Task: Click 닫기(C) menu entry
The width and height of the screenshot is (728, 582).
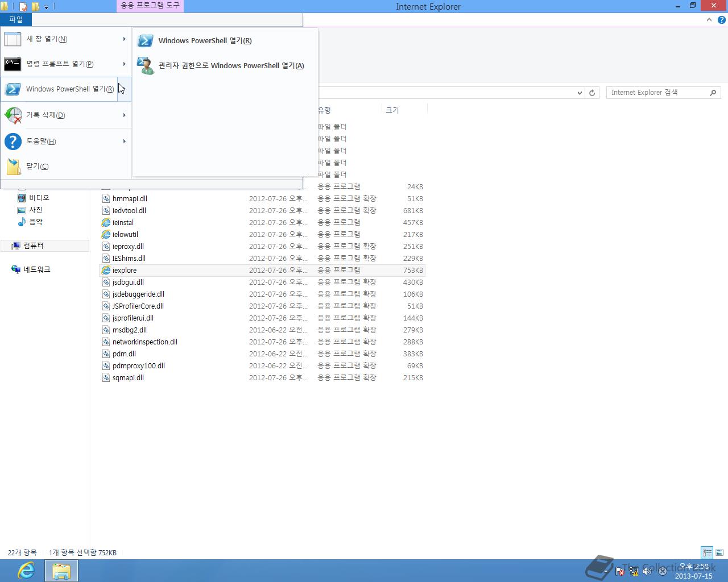Action: click(x=66, y=167)
